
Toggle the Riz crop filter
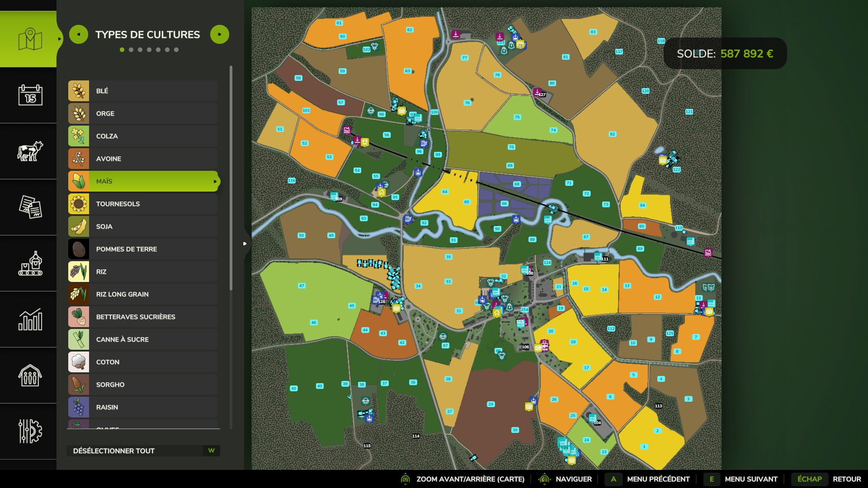click(x=143, y=272)
